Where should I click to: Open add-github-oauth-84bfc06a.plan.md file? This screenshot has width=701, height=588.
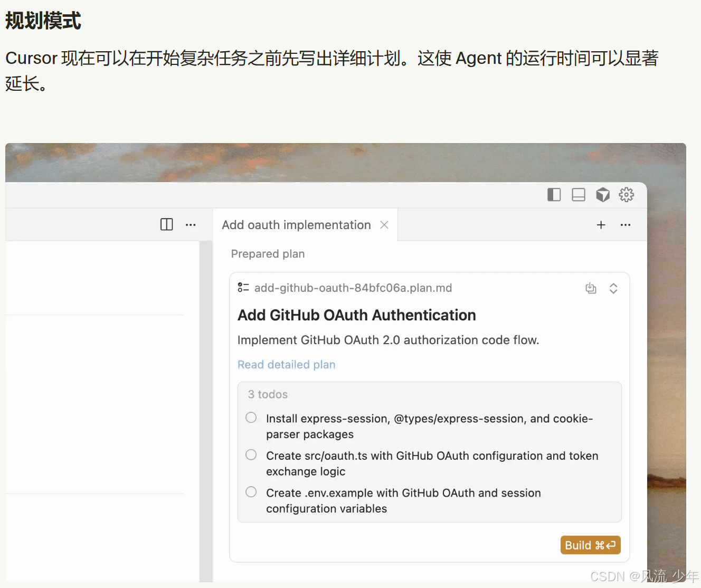pyautogui.click(x=353, y=288)
